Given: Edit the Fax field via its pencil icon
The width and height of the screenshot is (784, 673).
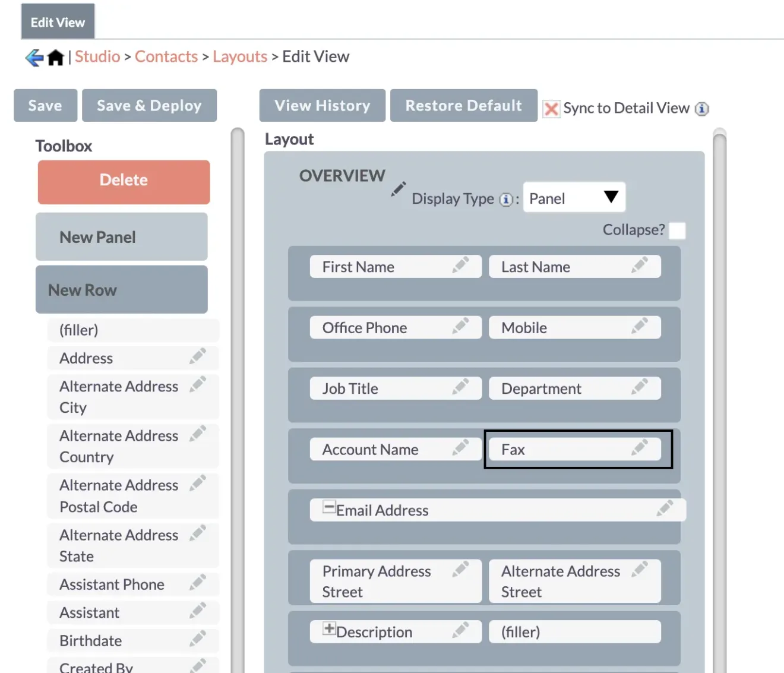Looking at the screenshot, I should (x=640, y=449).
